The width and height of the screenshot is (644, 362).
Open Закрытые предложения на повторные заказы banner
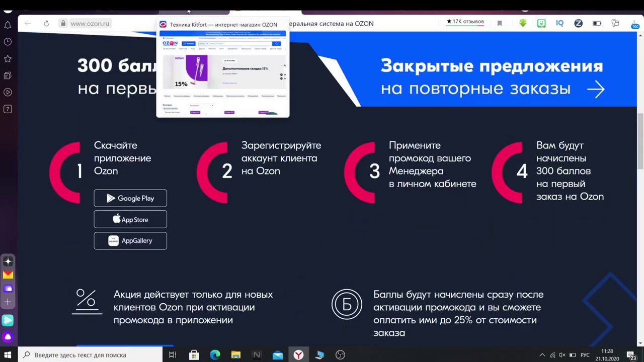pyautogui.click(x=492, y=76)
